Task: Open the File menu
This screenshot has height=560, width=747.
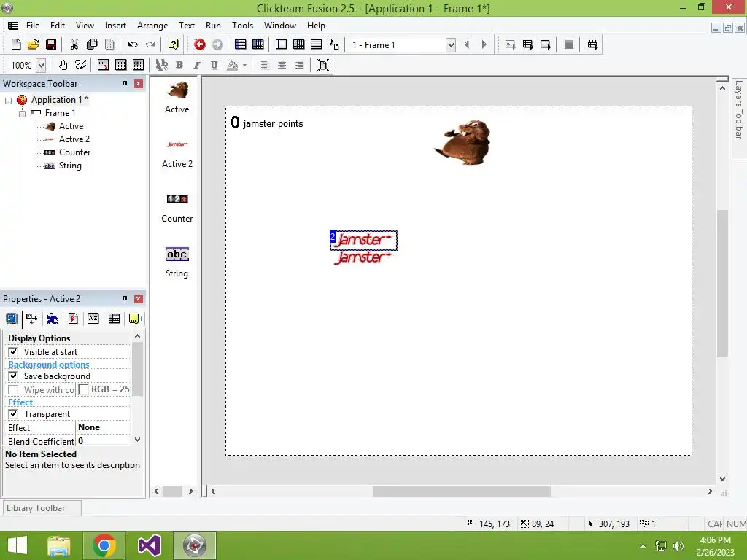Action: click(x=33, y=26)
